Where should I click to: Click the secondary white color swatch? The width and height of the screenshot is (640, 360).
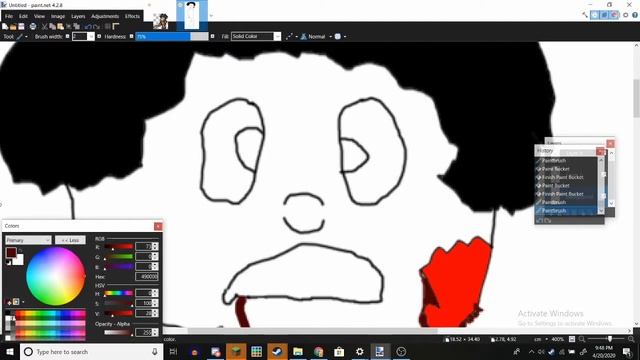19,260
